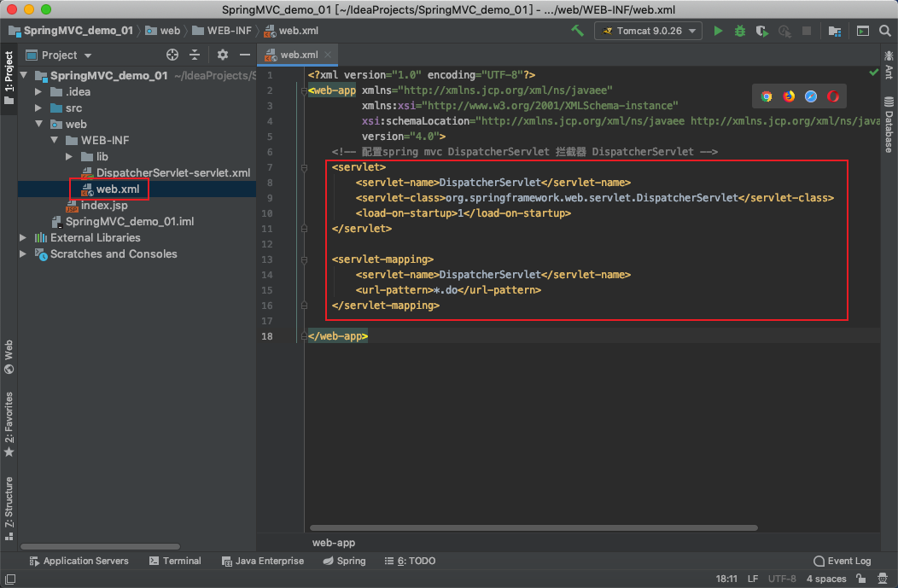This screenshot has height=588, width=898.
Task: Toggle the Z: Structure tool window
Action: [x=9, y=509]
